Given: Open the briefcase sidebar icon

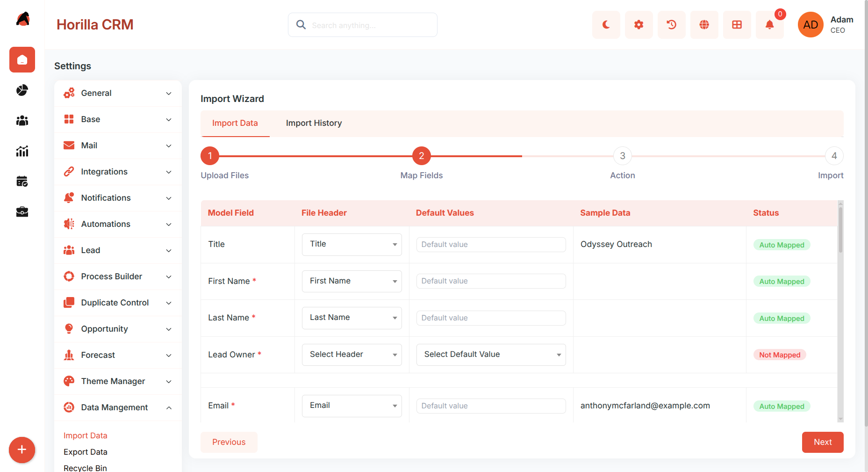Looking at the screenshot, I should click(x=22, y=212).
